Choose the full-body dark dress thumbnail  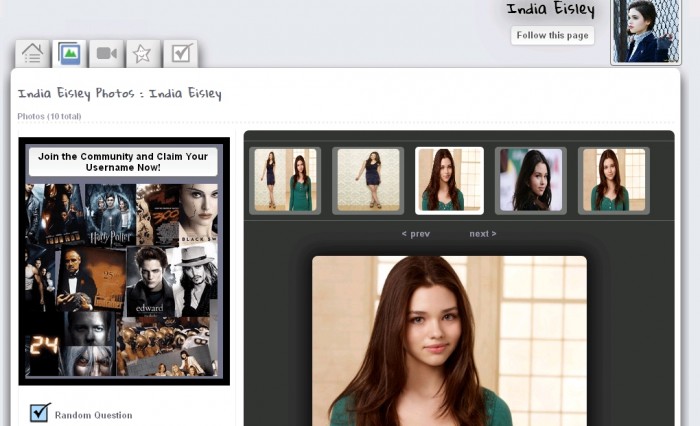click(x=368, y=181)
